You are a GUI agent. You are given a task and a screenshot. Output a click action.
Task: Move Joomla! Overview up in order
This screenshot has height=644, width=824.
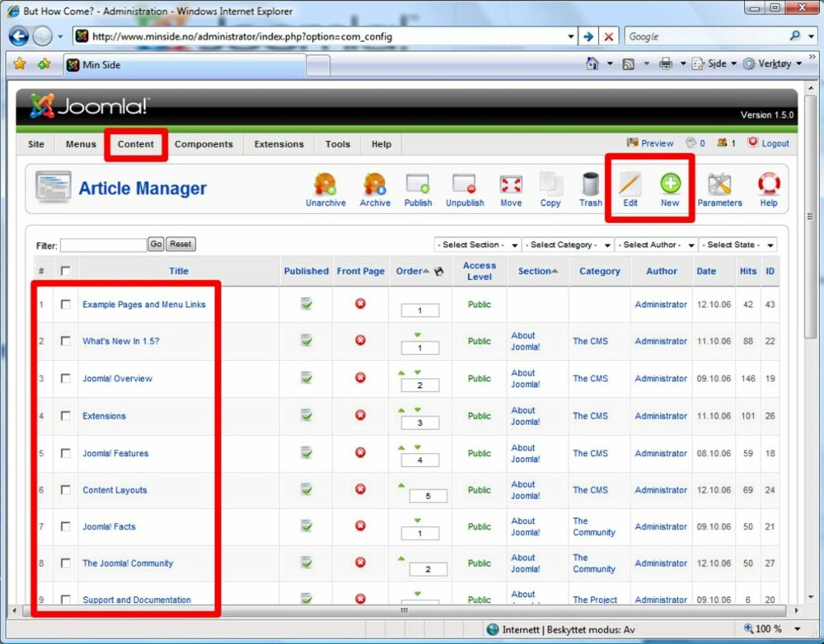click(x=401, y=372)
